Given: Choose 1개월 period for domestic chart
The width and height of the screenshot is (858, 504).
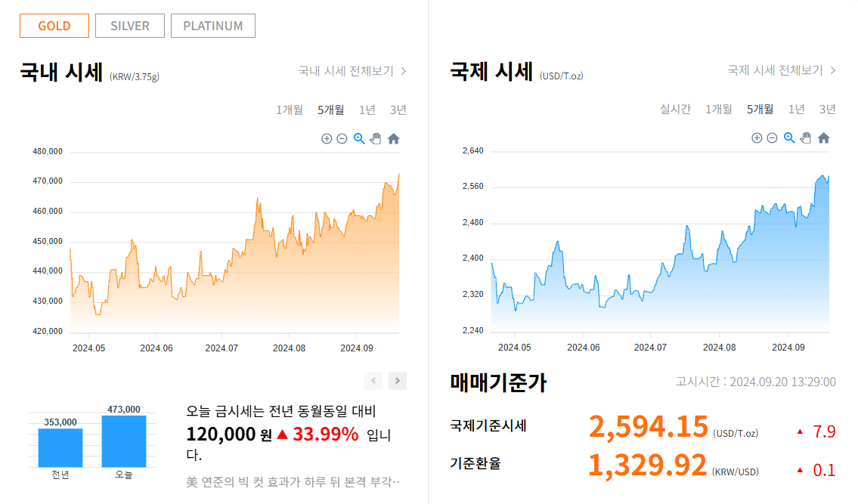Looking at the screenshot, I should 290,109.
